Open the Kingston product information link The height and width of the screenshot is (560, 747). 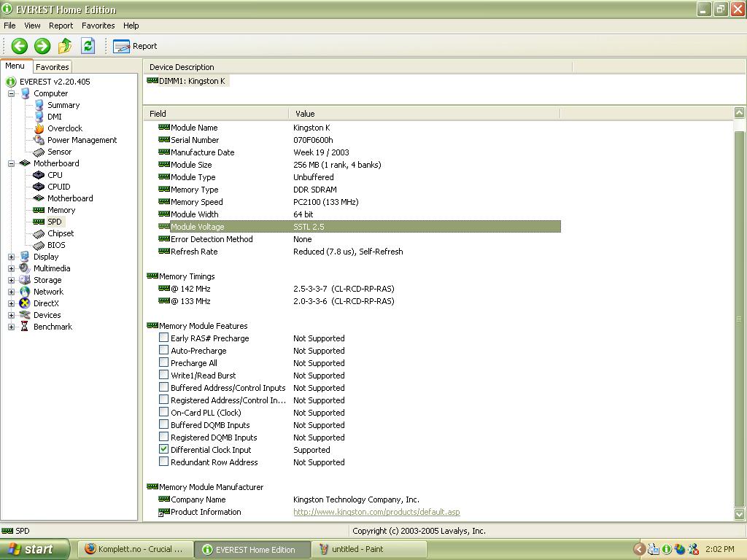coord(376,512)
